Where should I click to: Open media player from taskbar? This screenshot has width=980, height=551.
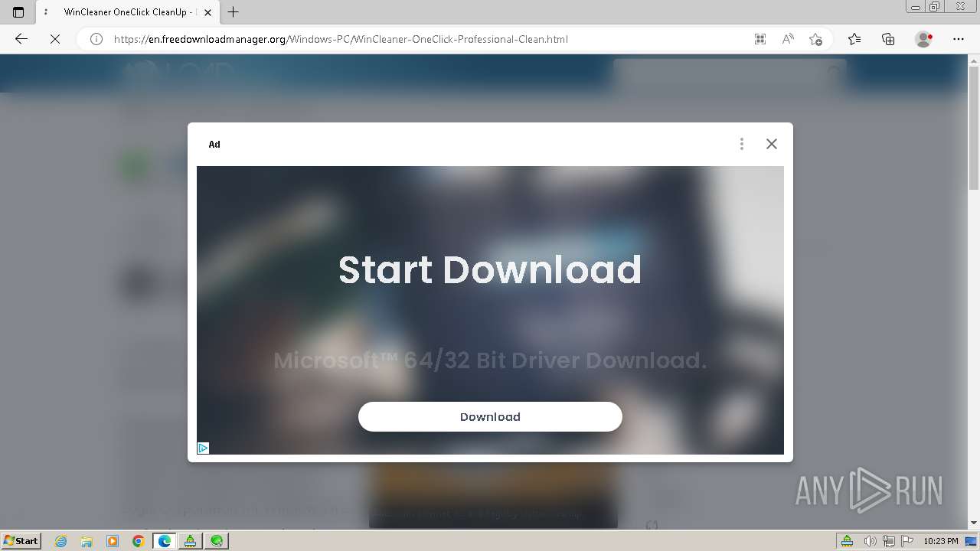pyautogui.click(x=113, y=541)
